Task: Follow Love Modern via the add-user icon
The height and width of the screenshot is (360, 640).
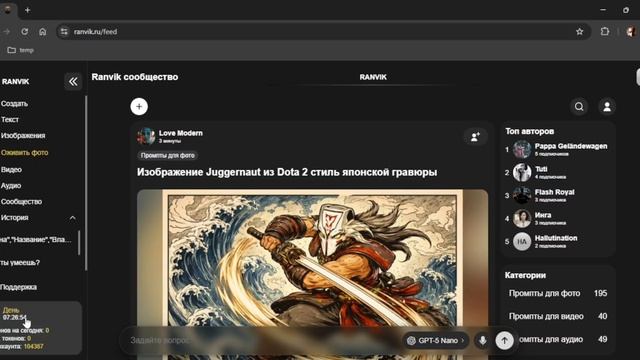Action: [x=475, y=137]
